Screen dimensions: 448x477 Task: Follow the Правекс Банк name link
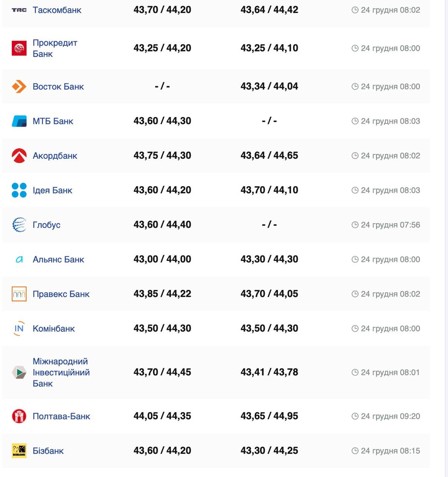pos(61,294)
